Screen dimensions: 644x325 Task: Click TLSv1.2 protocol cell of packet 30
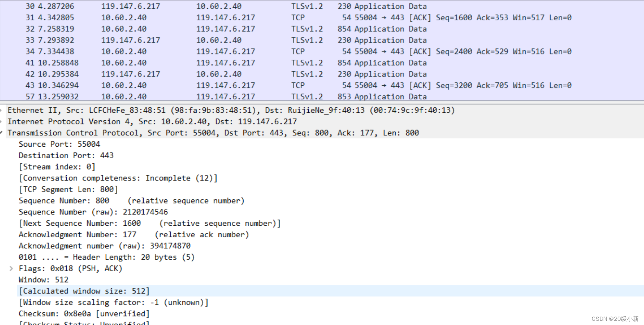[307, 6]
